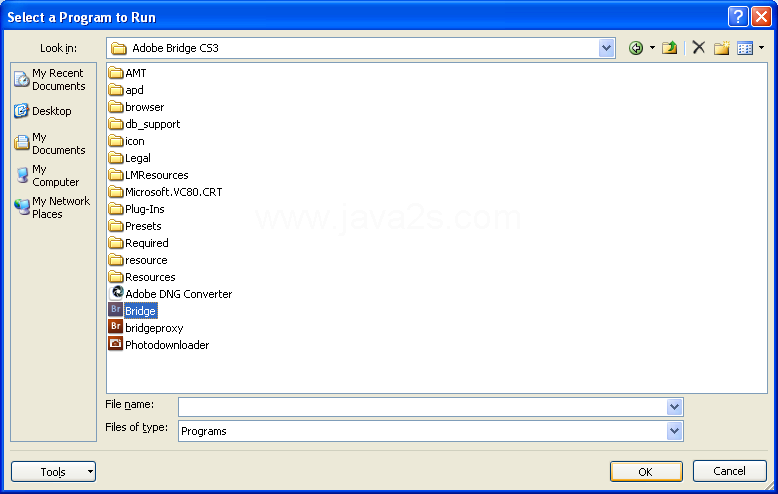Select the Plug-Ins folder
778x494 pixels.
click(x=136, y=209)
